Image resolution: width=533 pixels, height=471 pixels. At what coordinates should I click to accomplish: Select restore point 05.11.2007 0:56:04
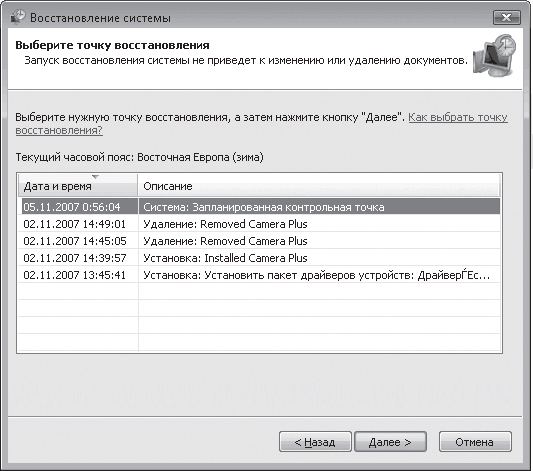[259, 207]
